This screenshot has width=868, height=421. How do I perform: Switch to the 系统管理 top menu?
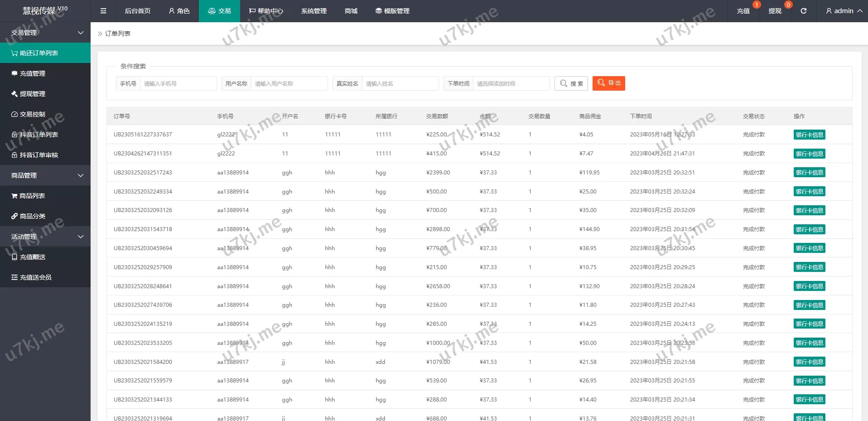click(313, 11)
